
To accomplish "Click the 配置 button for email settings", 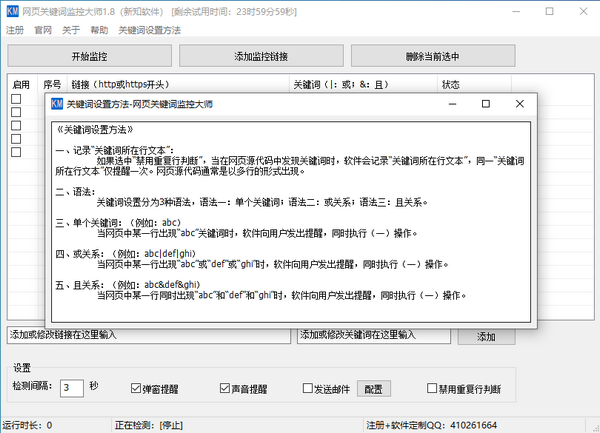I will (372, 388).
